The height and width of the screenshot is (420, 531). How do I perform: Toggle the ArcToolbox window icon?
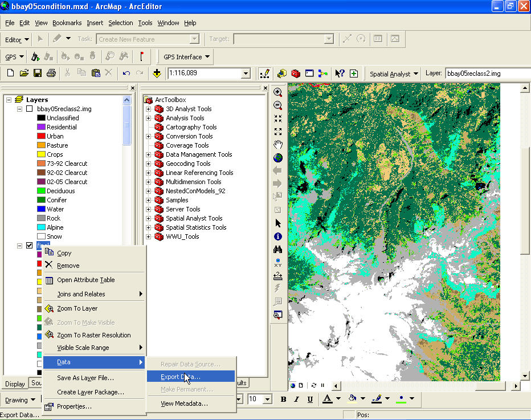[x=296, y=74]
